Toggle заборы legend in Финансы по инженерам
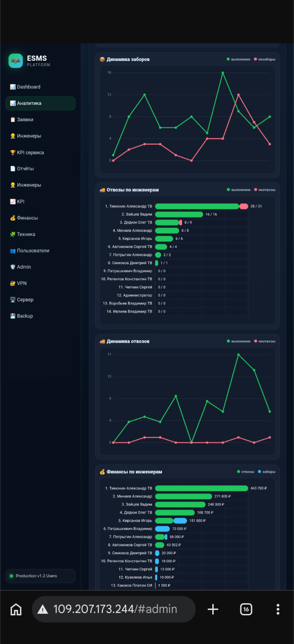This screenshot has width=294, height=644. tap(267, 472)
